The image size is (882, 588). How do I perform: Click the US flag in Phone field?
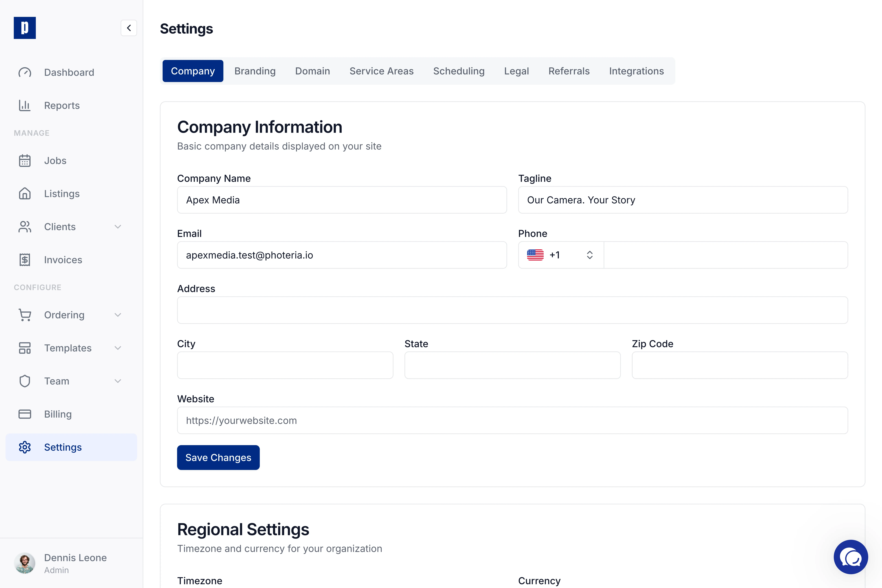(x=535, y=255)
